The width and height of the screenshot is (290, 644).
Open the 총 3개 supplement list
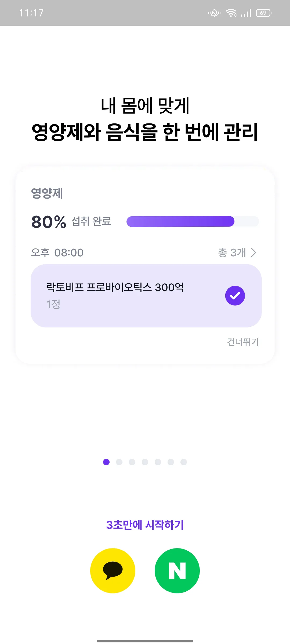[237, 253]
